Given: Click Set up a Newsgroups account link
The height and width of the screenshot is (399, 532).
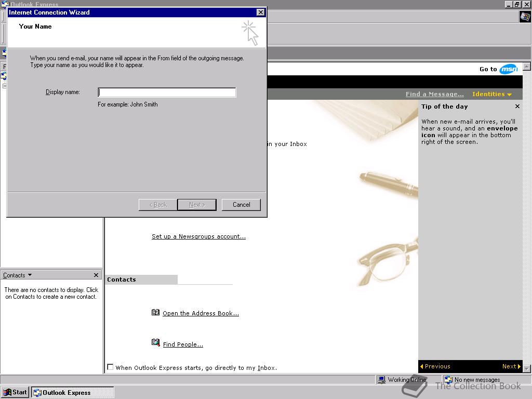Looking at the screenshot, I should click(x=198, y=236).
